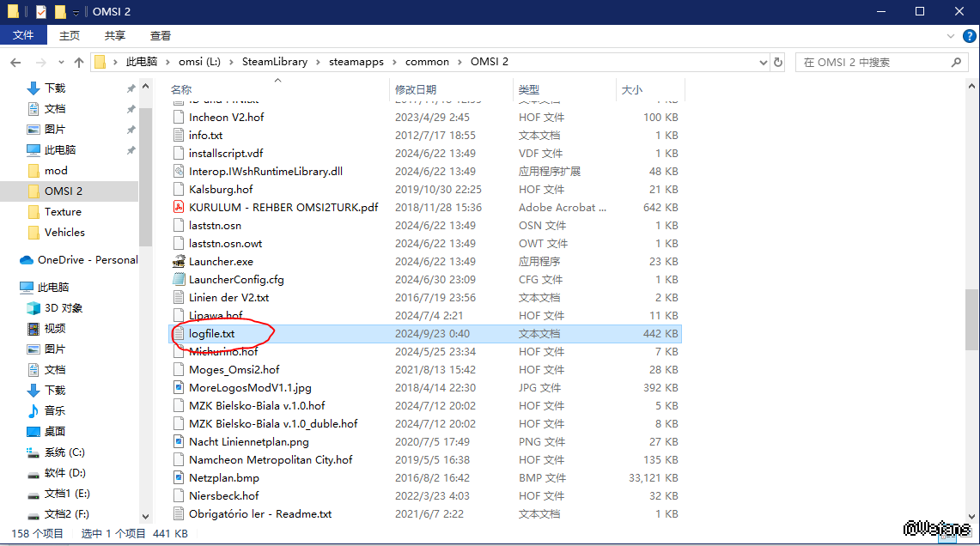Expand the address bar history dropdown
The width and height of the screenshot is (980, 546).
click(x=764, y=62)
